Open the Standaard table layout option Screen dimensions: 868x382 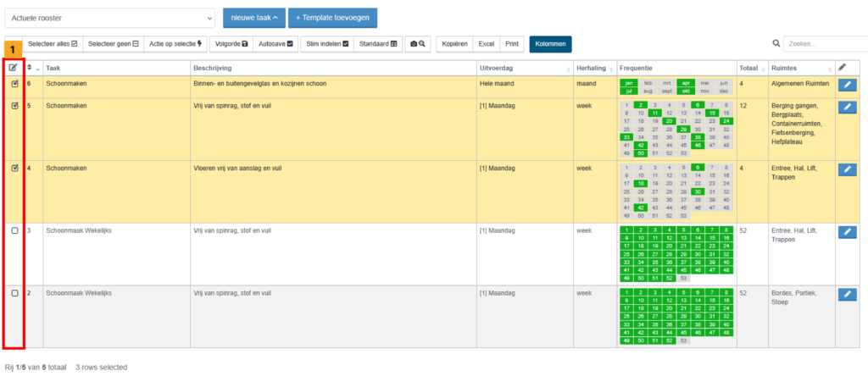(377, 43)
